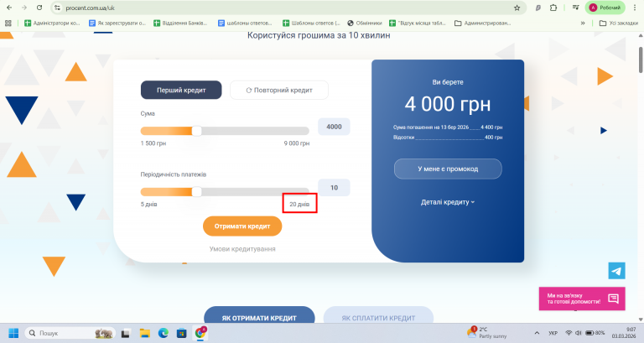
Task: Open volume speaker tray icon
Action: pyautogui.click(x=579, y=333)
